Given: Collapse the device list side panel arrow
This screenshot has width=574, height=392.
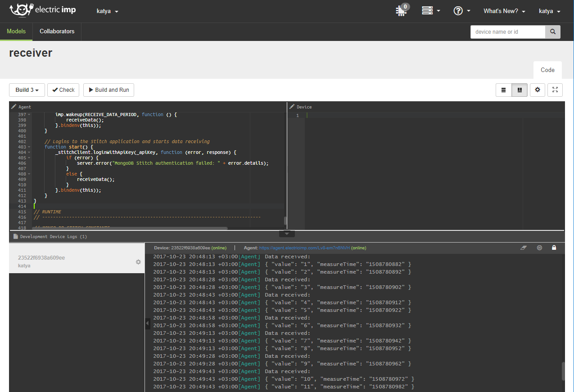Looking at the screenshot, I should (148, 323).
